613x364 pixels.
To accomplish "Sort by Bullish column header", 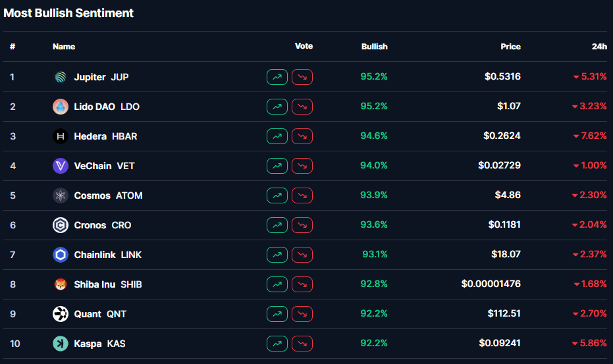I will (x=374, y=47).
